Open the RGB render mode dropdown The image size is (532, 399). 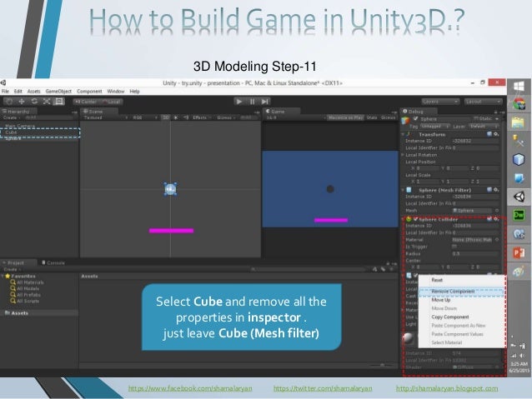coord(145,117)
